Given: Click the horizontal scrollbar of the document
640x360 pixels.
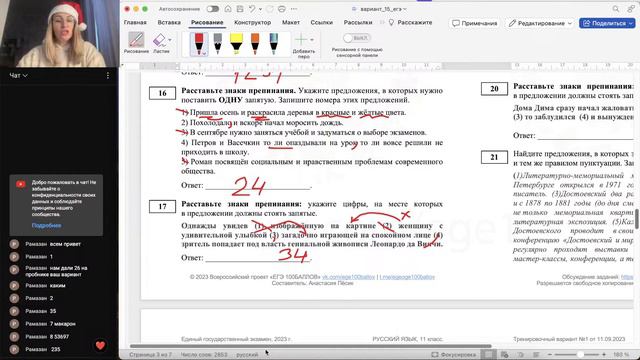Looking at the screenshot, I should (310, 346).
